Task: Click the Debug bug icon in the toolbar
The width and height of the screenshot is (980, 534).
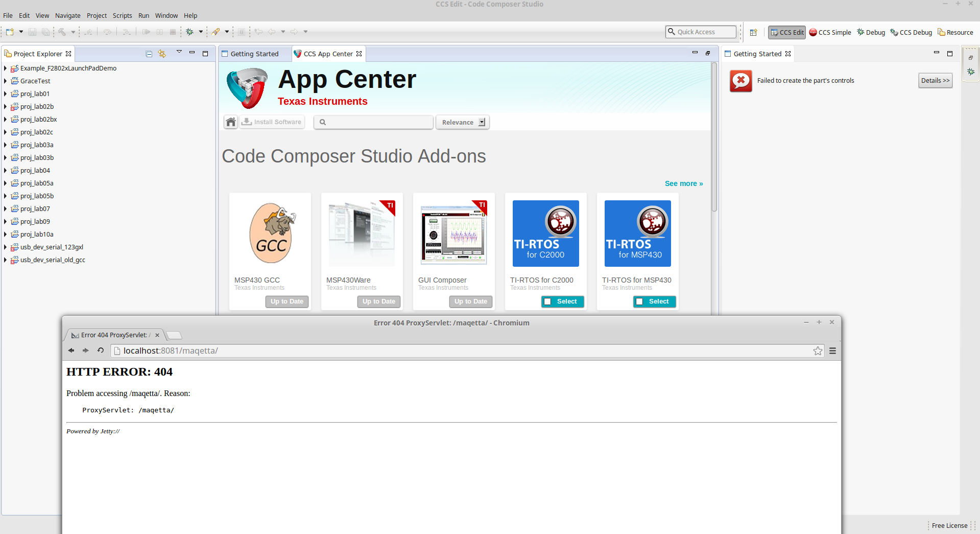Action: click(x=189, y=32)
